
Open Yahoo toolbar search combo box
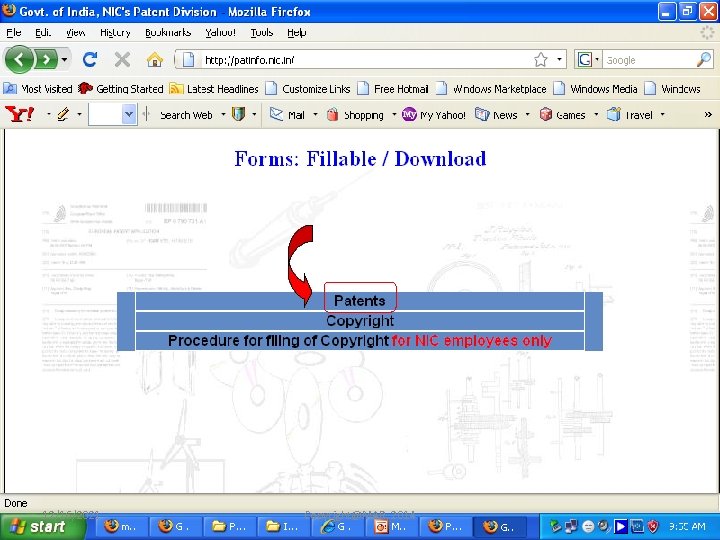coord(112,114)
